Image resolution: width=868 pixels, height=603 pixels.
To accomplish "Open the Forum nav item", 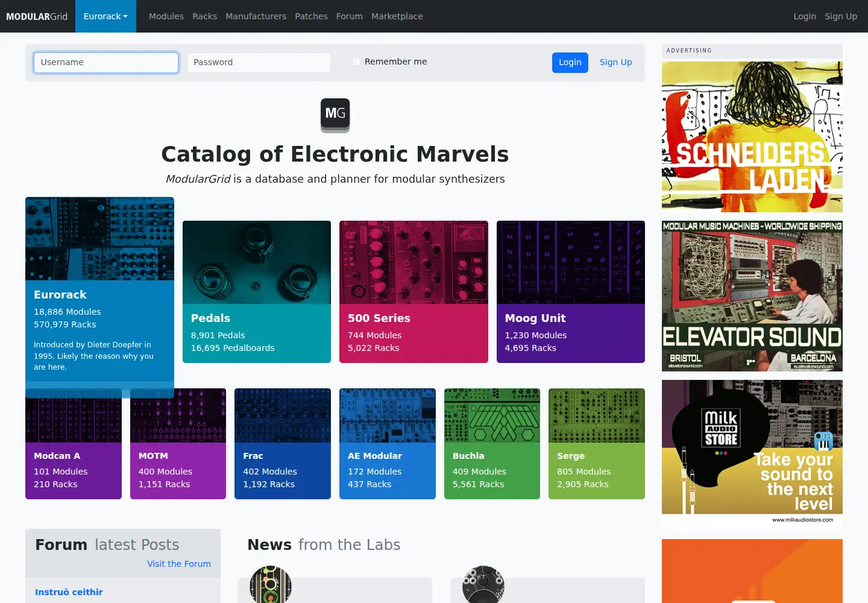I will click(x=350, y=16).
